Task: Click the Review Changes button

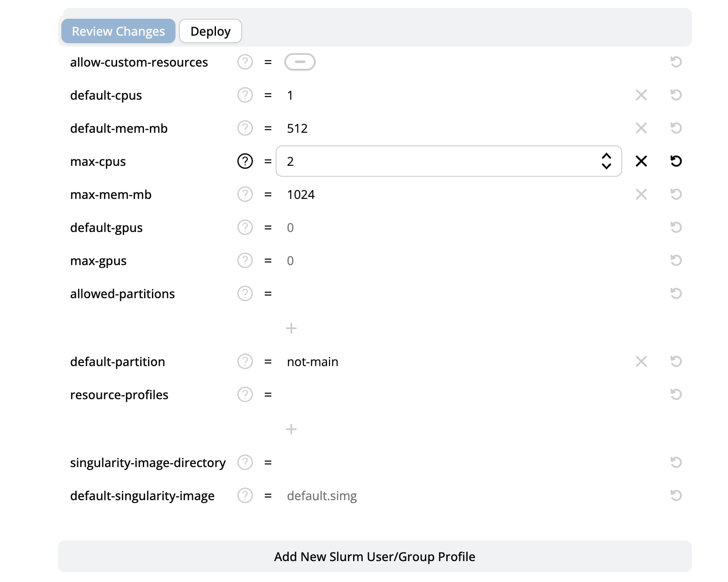Action: [118, 31]
